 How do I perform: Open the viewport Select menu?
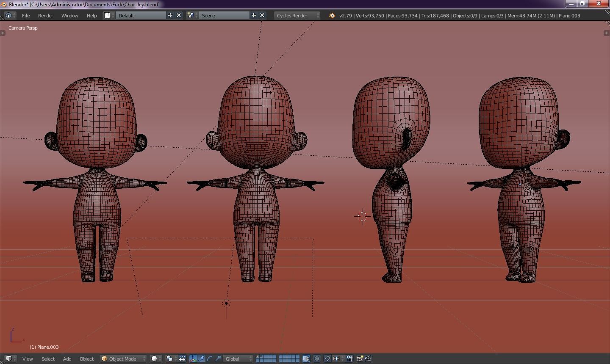coord(48,358)
